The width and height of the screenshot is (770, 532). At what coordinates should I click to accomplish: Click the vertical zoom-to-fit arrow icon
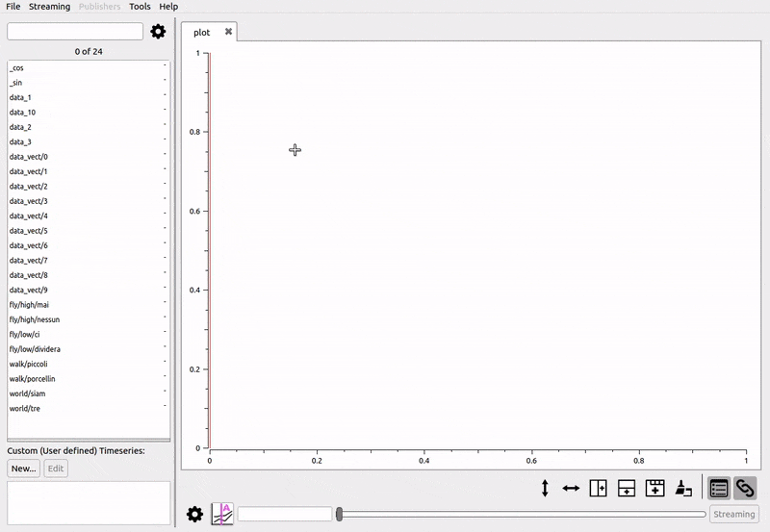(x=545, y=489)
